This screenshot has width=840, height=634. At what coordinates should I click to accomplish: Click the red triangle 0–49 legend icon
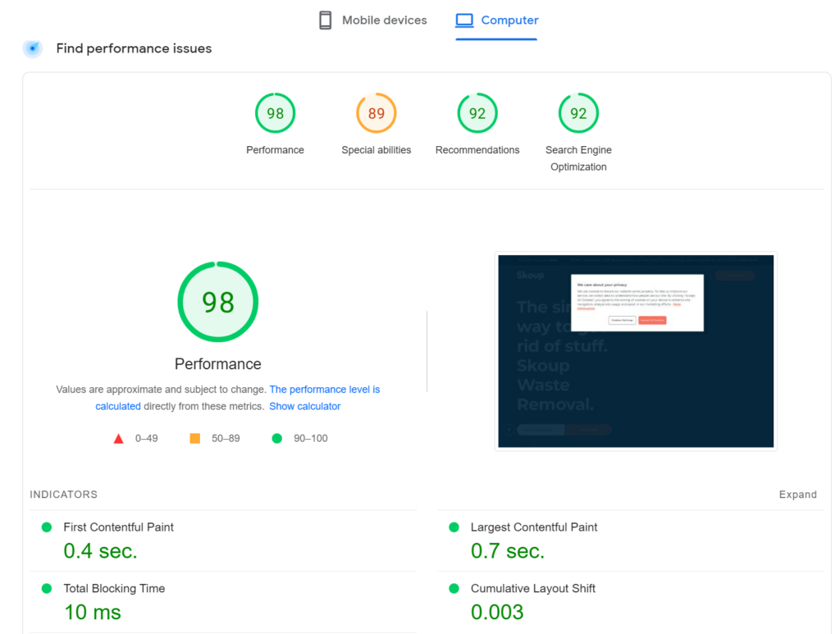point(119,439)
